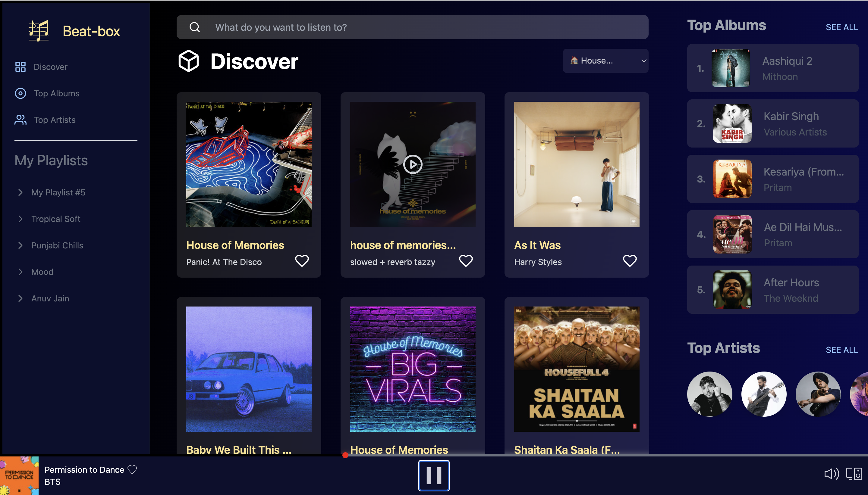The width and height of the screenshot is (868, 495).
Task: Click the Top Artists people icon
Action: pos(20,120)
